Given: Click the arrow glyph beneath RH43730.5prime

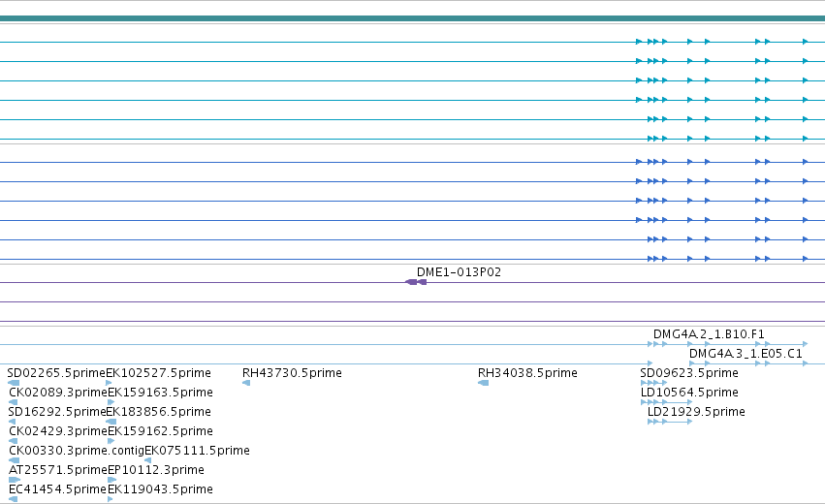Looking at the screenshot, I should click(246, 383).
